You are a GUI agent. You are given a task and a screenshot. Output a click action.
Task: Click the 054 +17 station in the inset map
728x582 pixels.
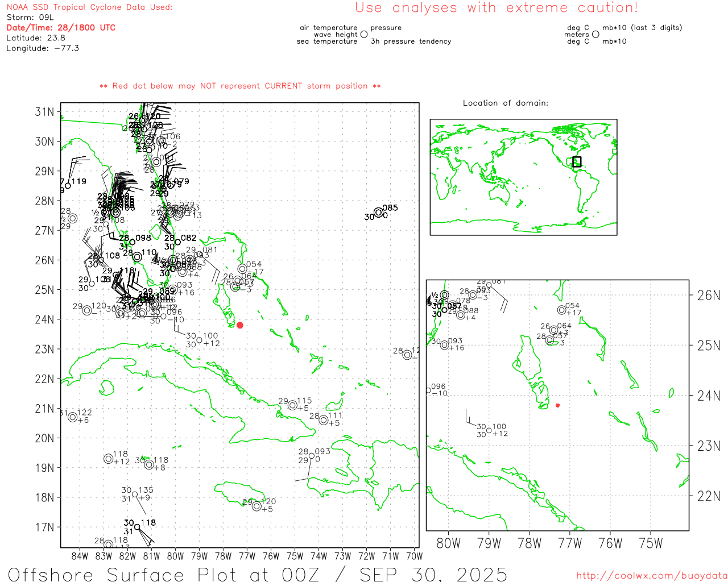click(562, 310)
